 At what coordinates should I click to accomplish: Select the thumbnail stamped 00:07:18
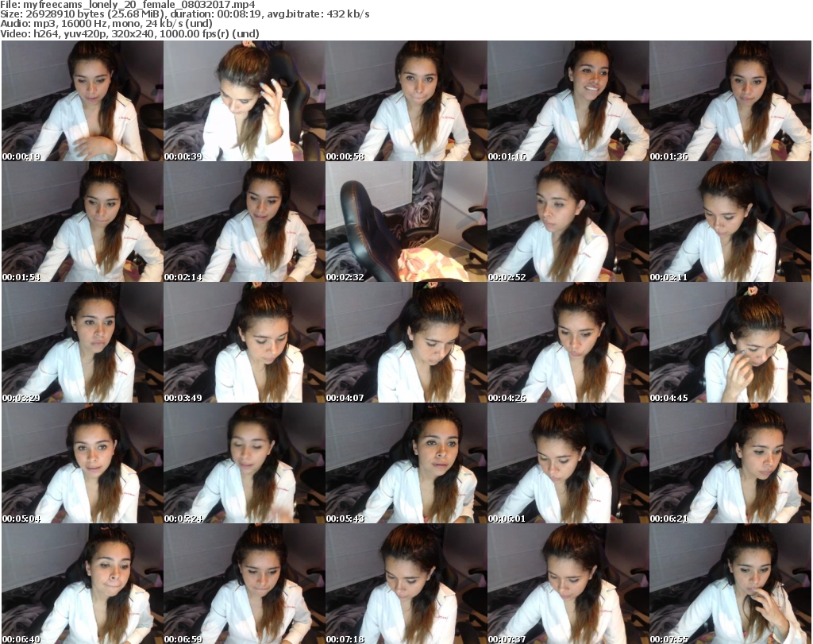coord(406,584)
